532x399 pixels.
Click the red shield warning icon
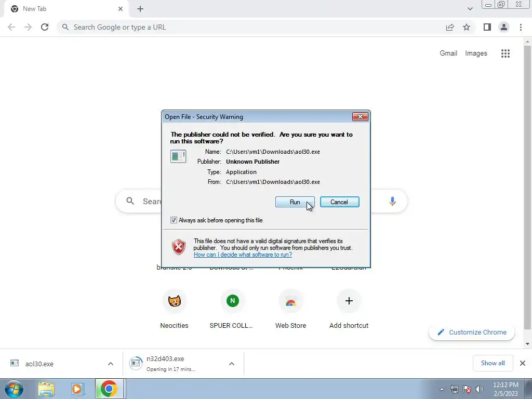tap(179, 247)
